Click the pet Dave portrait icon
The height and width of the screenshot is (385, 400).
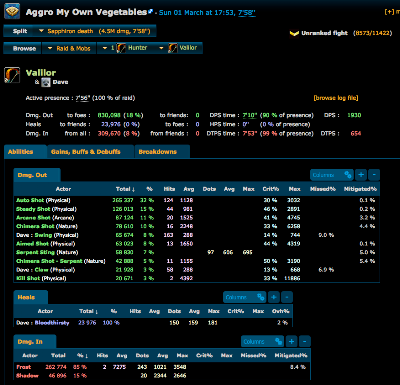[x=46, y=82]
